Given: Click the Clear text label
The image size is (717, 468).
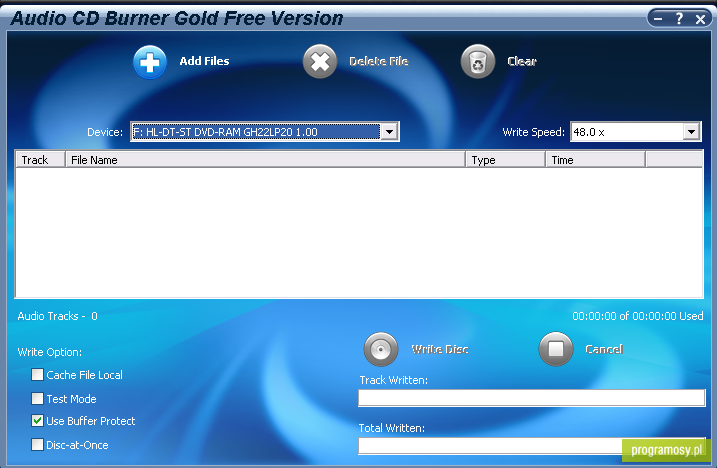Looking at the screenshot, I should click(522, 61).
